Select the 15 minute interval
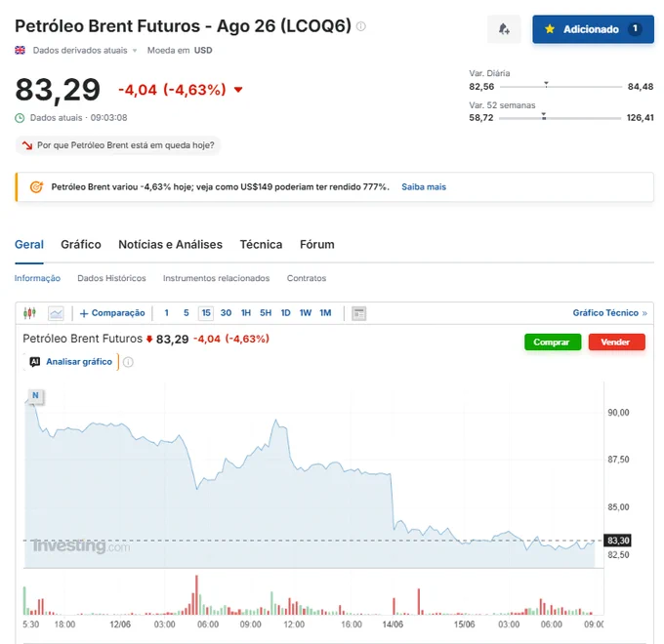The width and height of the screenshot is (664, 644). click(x=206, y=313)
